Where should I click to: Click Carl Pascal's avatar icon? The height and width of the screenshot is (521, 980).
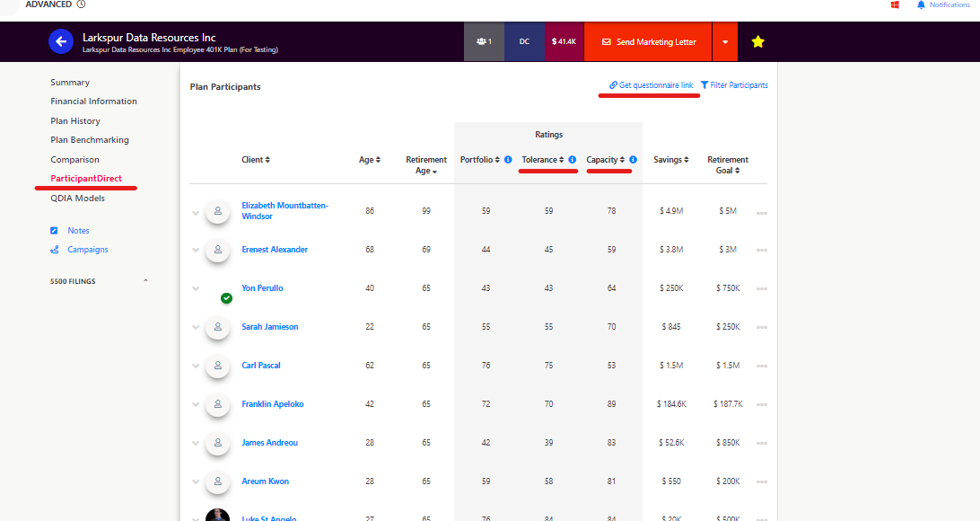[217, 366]
